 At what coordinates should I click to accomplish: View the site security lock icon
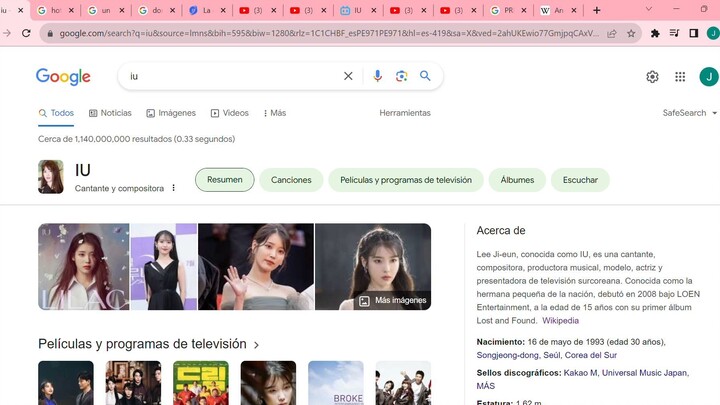tap(50, 34)
